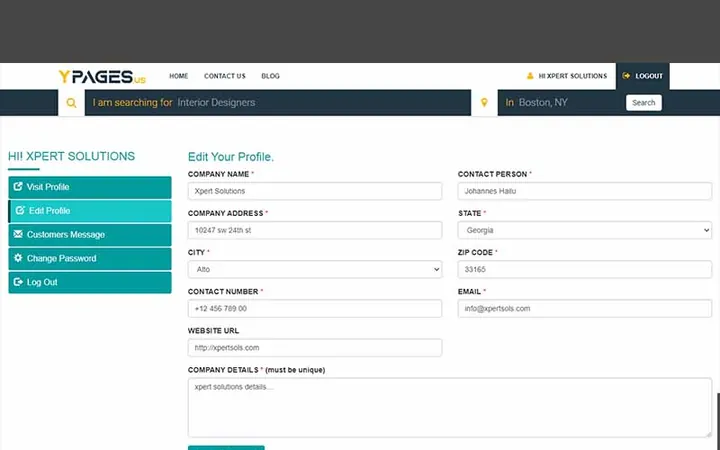Viewport: 720px width, 450px height.
Task: Click Hi Xpert Solutions account link
Action: click(x=567, y=76)
